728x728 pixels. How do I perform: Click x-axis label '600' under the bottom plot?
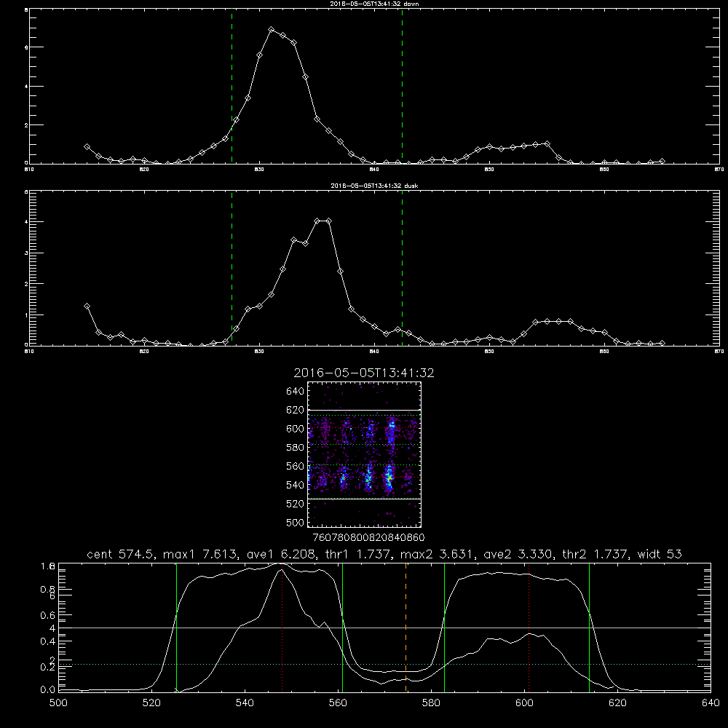click(525, 703)
